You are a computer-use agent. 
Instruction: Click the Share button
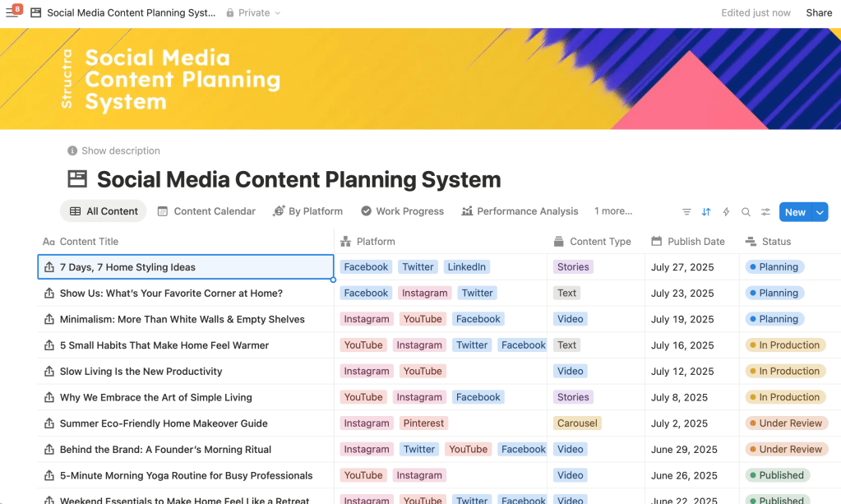point(819,13)
